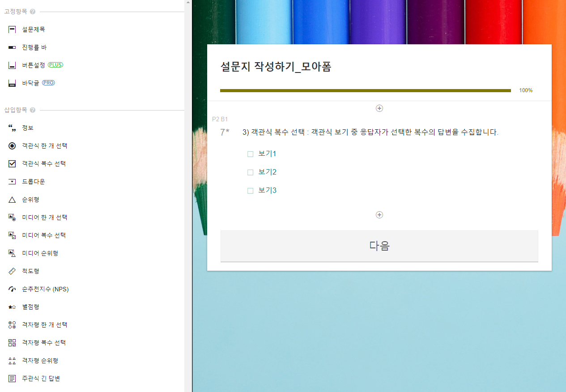Click the 100% progress label
This screenshot has height=392, width=566.
(526, 90)
